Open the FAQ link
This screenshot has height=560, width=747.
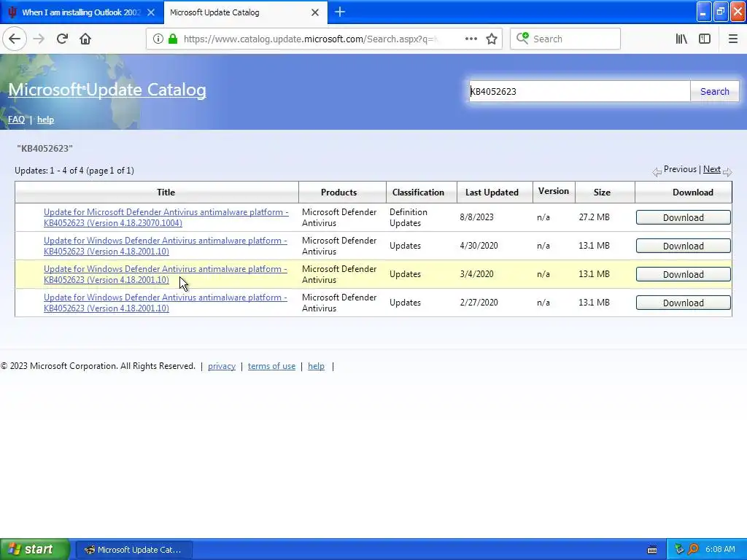coord(16,120)
